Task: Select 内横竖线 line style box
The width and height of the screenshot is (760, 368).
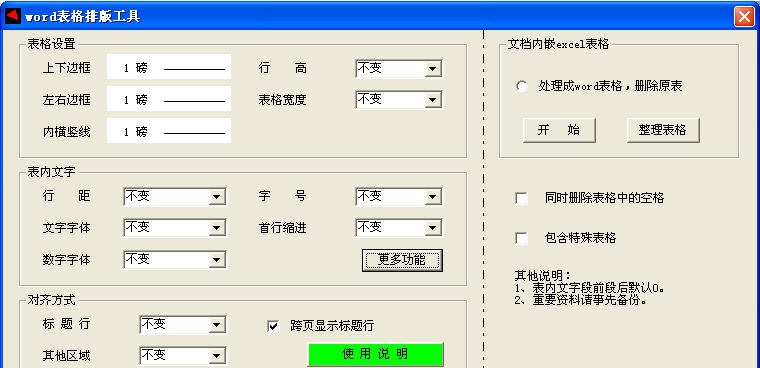Action: pyautogui.click(x=169, y=131)
